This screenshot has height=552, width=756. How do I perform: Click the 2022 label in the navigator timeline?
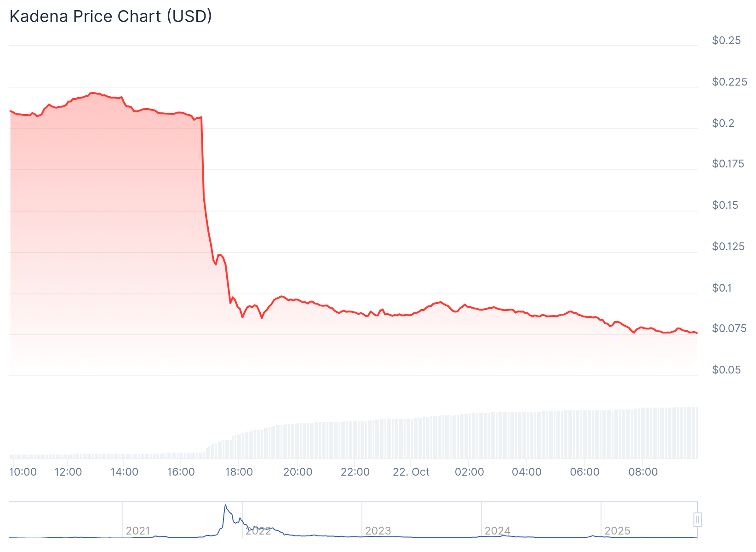(258, 531)
